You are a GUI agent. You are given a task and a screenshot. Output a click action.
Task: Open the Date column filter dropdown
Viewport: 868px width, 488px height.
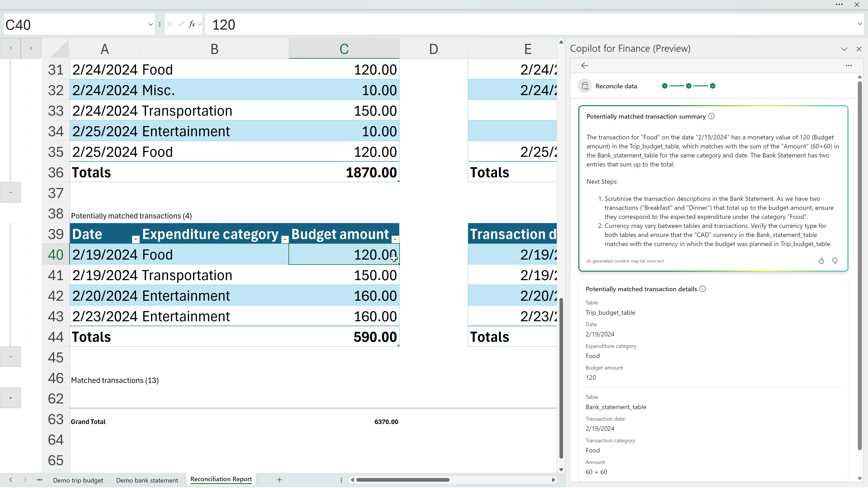click(135, 239)
